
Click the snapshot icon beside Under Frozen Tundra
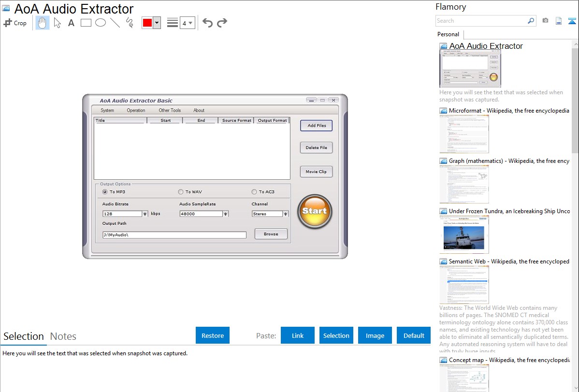point(443,211)
